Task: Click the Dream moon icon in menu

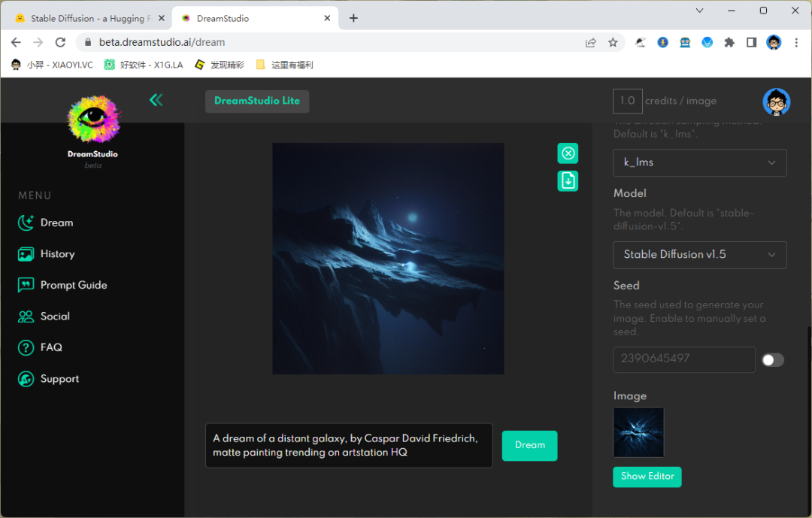Action: (x=26, y=223)
